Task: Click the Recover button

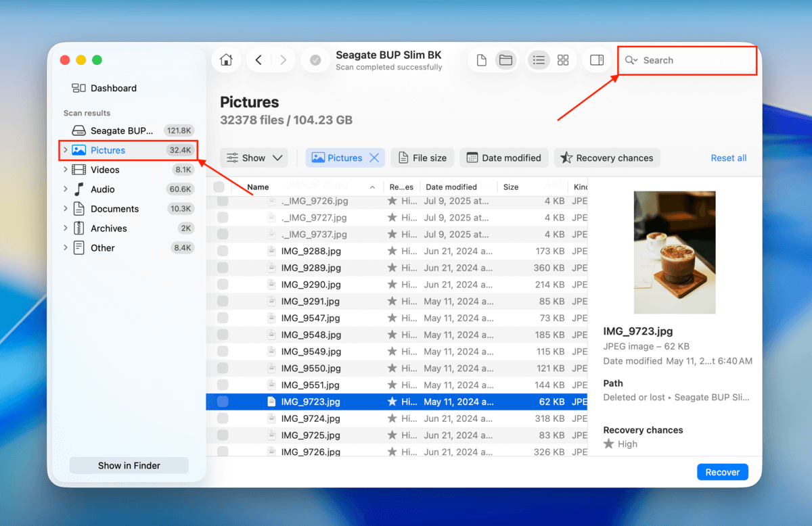Action: [x=722, y=471]
